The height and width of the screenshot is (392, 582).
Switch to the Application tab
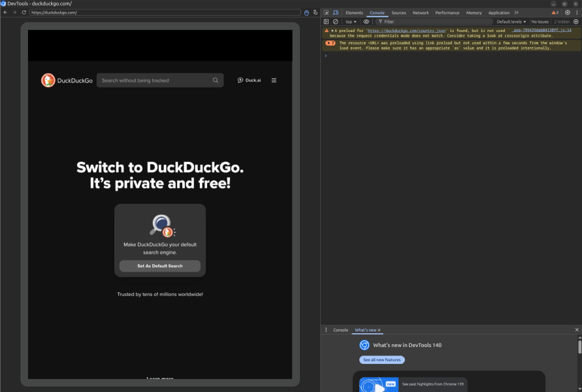click(x=498, y=12)
